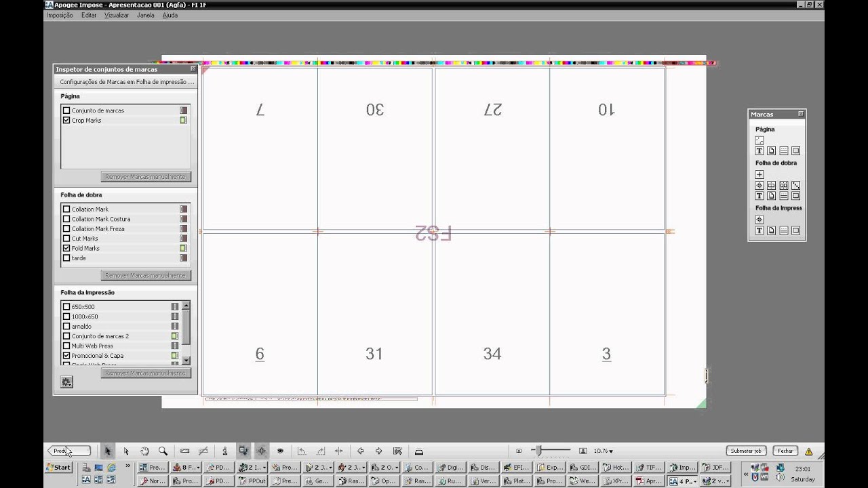Close the Marcas panel
The image size is (868, 488).
click(801, 114)
